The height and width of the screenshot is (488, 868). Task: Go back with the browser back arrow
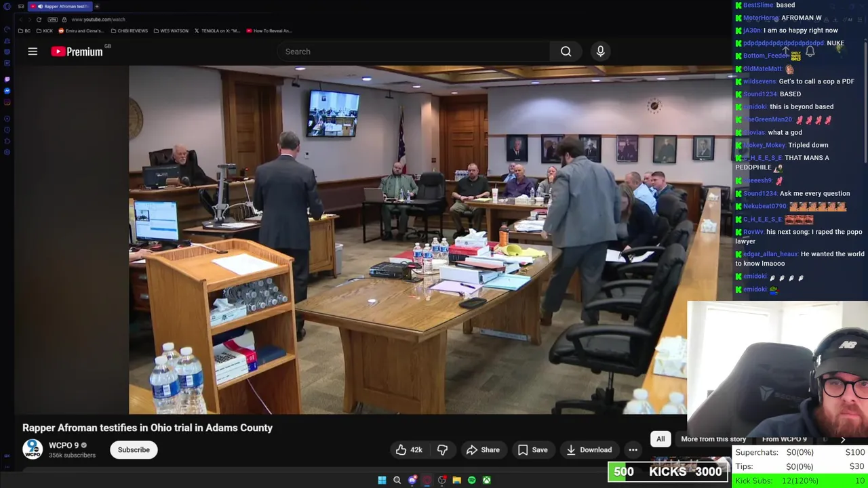click(20, 20)
